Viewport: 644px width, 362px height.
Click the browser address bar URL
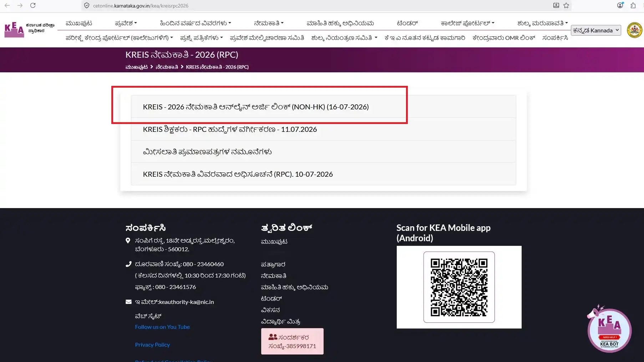point(141,6)
